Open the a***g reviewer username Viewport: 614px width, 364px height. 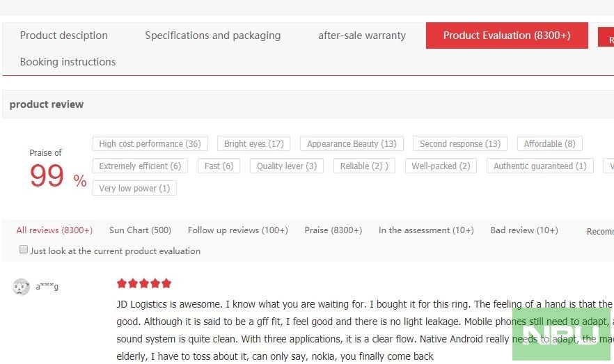pyautogui.click(x=47, y=287)
